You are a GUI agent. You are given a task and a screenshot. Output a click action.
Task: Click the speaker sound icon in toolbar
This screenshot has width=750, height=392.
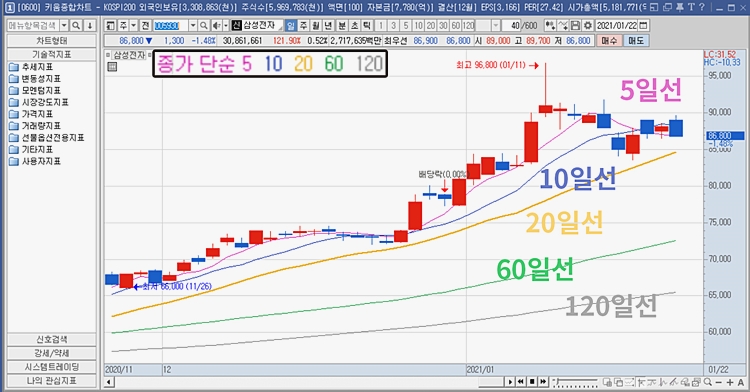(216, 25)
